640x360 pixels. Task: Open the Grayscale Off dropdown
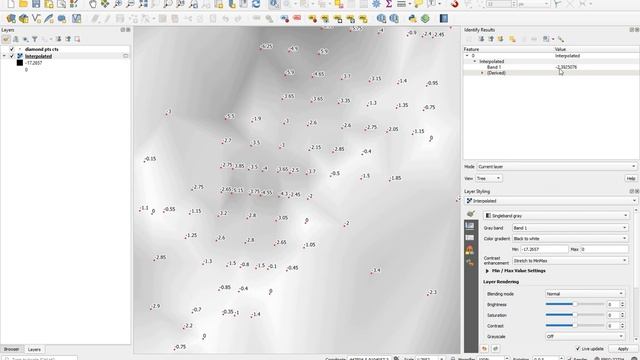point(584,336)
